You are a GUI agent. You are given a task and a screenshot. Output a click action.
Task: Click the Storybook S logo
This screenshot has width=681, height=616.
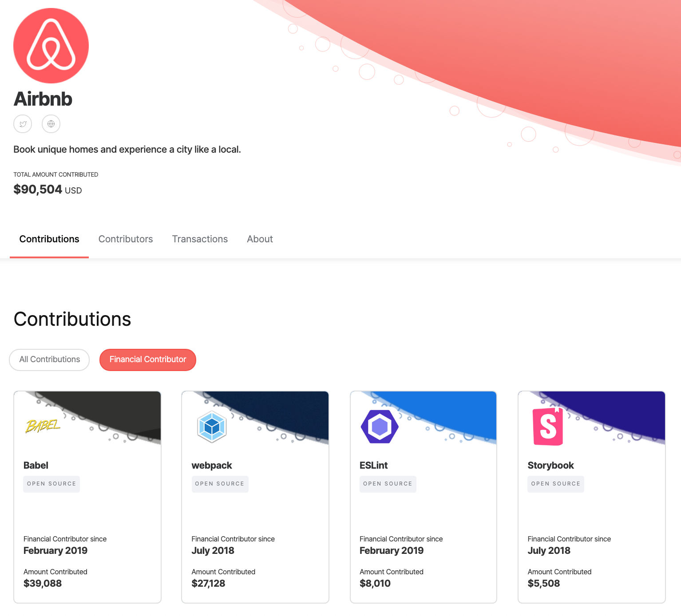click(x=548, y=426)
